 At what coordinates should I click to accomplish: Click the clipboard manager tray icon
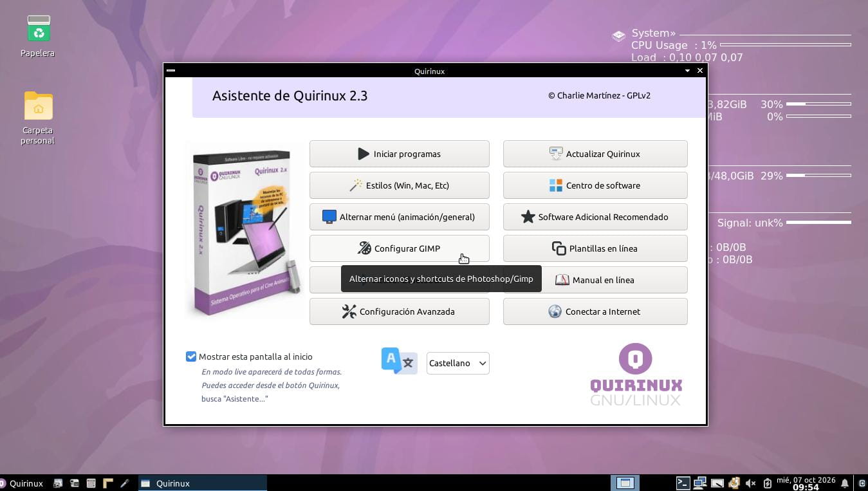coord(734,483)
